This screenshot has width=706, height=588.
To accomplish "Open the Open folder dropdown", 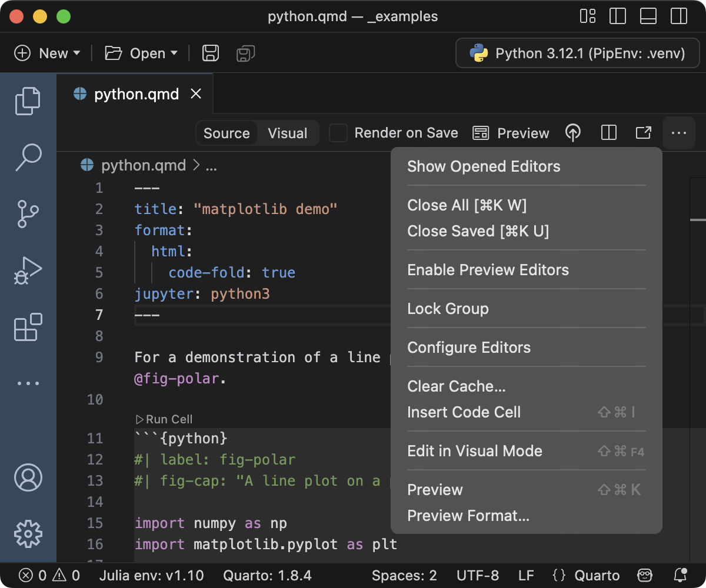I will click(141, 53).
